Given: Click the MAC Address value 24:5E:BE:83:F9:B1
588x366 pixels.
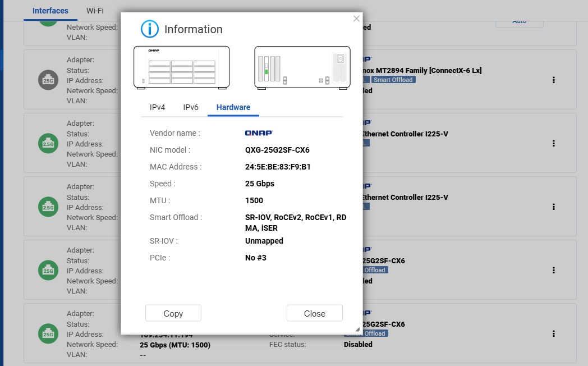Looking at the screenshot, I should click(278, 167).
